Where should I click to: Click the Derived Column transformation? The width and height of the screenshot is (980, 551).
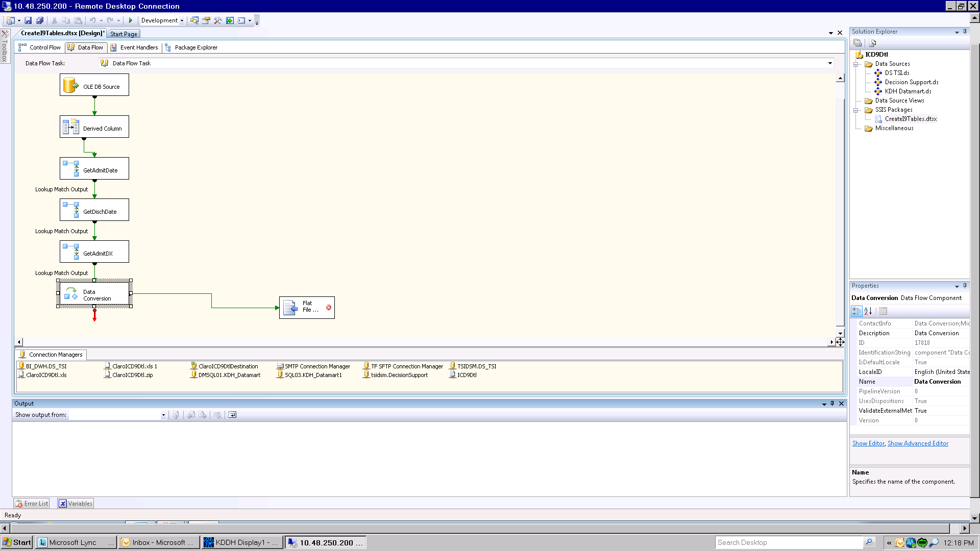[x=94, y=127]
